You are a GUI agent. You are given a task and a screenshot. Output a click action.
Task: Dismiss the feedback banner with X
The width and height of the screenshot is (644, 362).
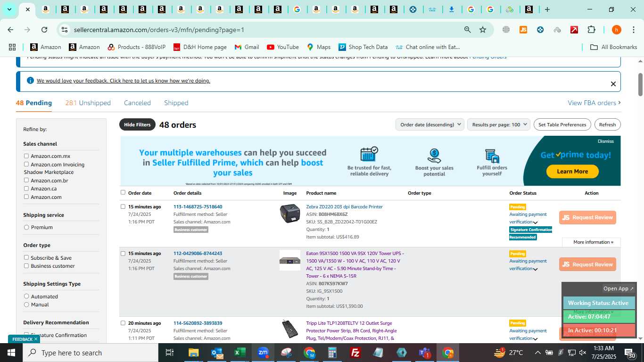pos(613,84)
